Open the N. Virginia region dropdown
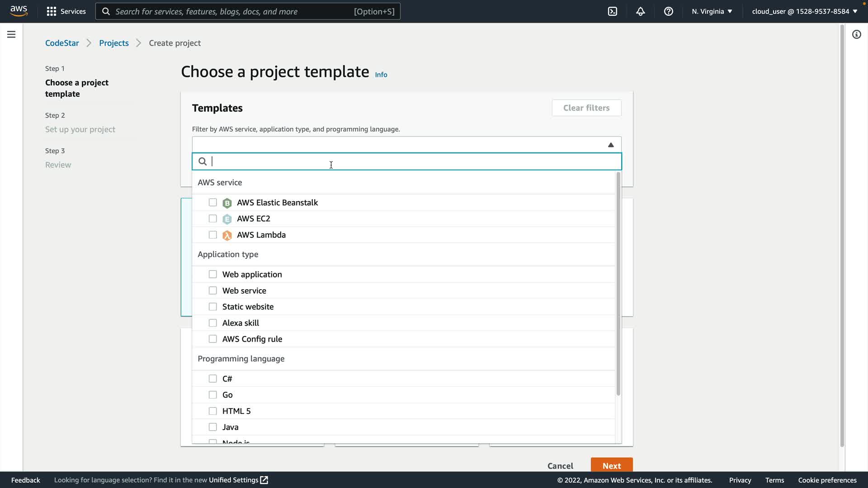 point(712,11)
